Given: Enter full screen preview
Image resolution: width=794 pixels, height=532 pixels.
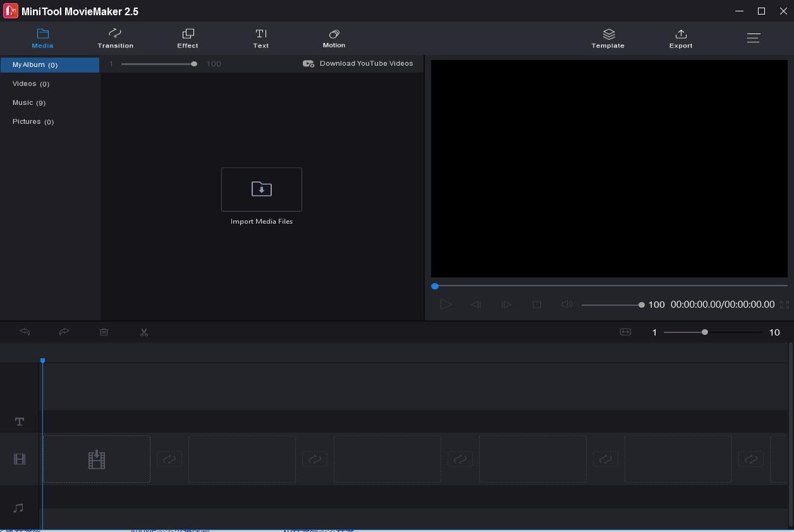Looking at the screenshot, I should (785, 305).
